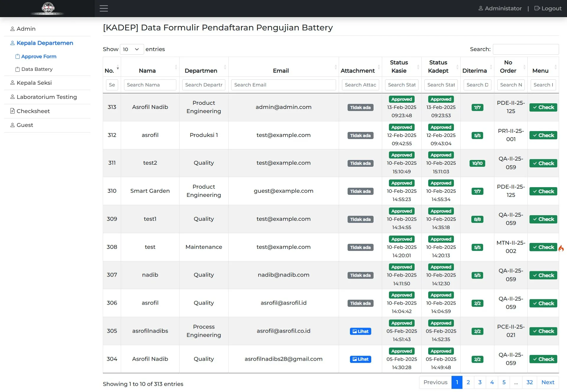Viewport: 567px width, 392px height.
Task: Click Check button for row 311
Action: (x=543, y=164)
